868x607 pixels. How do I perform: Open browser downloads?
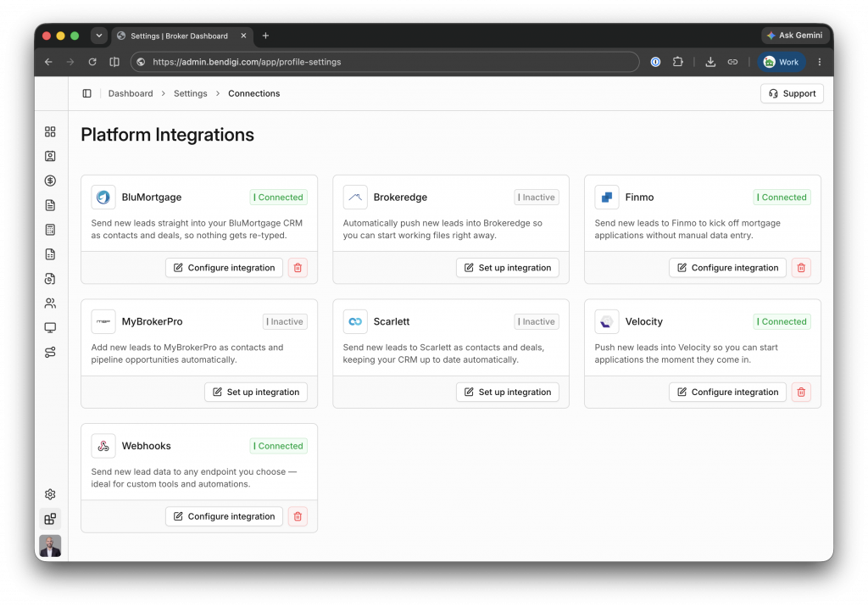point(710,62)
